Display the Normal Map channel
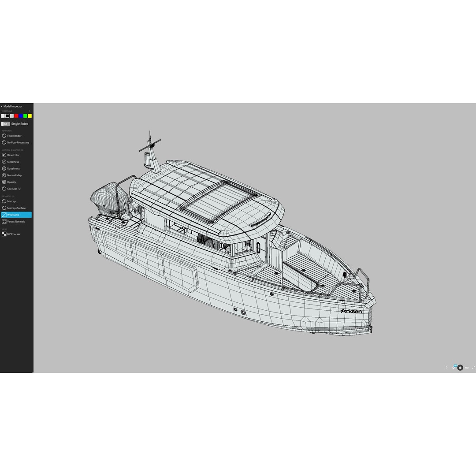Image resolution: width=476 pixels, height=476 pixels. [12, 175]
